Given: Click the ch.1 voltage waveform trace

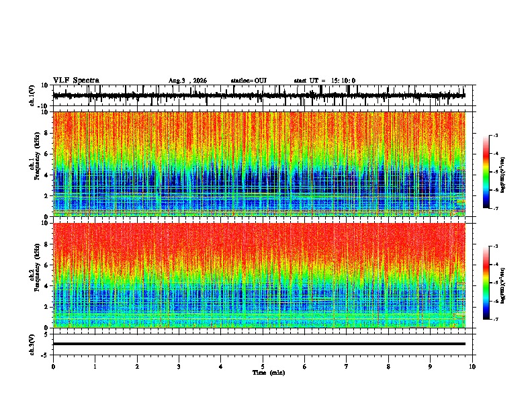Looking at the screenshot, I should [259, 95].
